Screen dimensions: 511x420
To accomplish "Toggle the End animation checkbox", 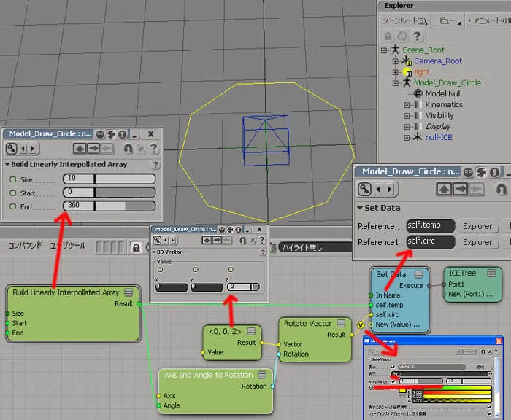I will (x=13, y=206).
